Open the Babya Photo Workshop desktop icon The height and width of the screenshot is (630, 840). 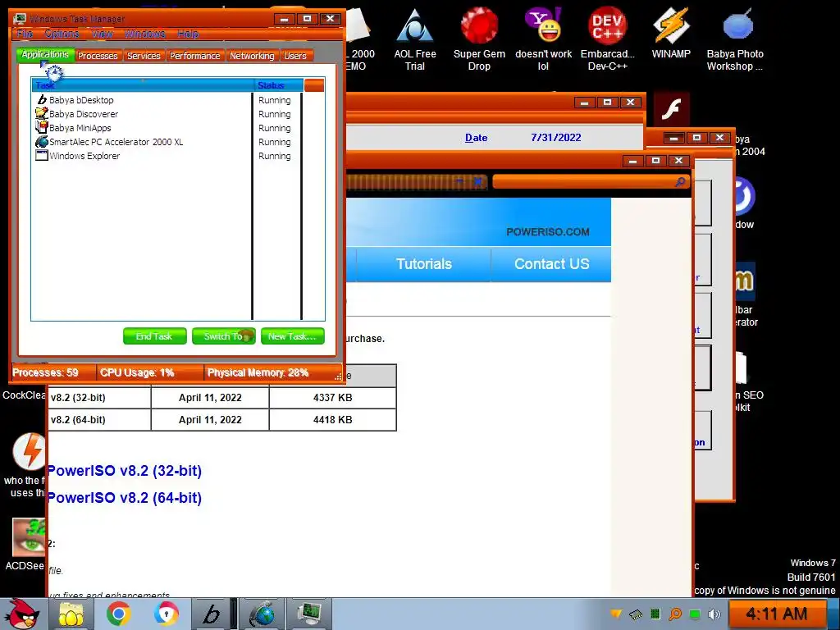click(735, 39)
